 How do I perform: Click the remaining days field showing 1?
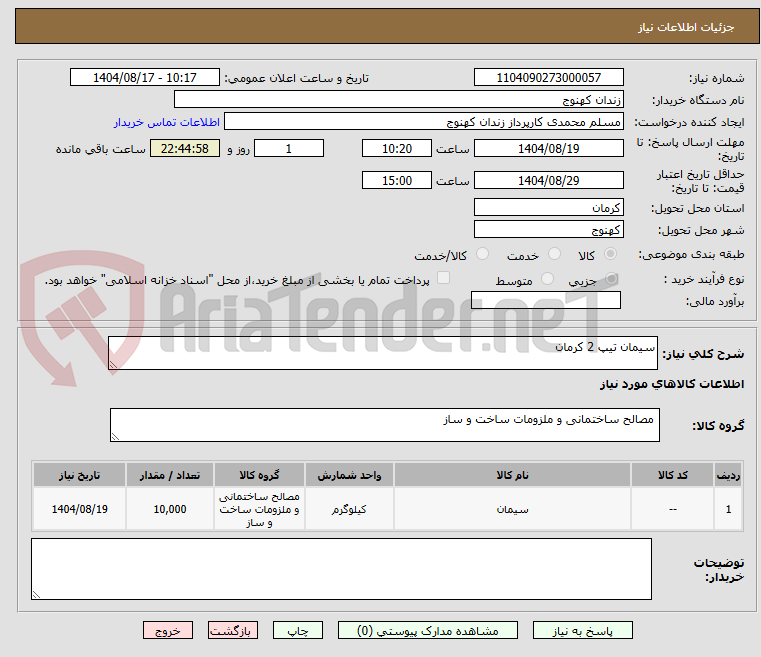point(289,148)
